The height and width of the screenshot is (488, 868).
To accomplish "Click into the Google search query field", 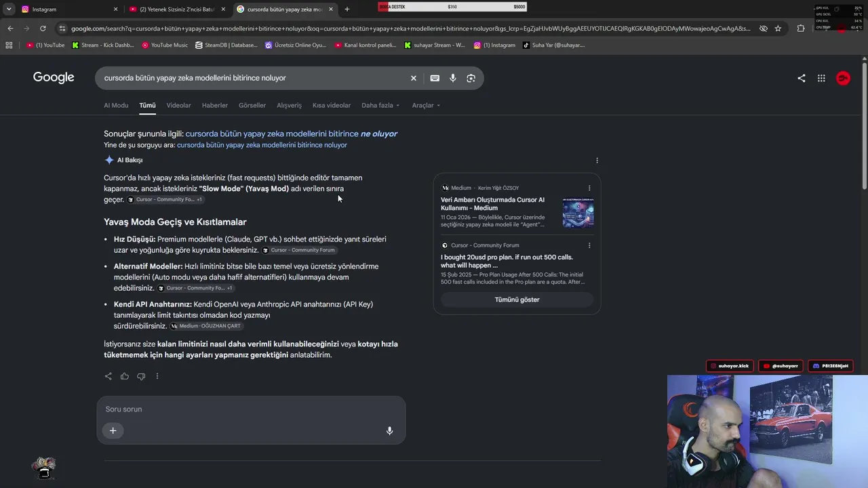I will [252, 78].
